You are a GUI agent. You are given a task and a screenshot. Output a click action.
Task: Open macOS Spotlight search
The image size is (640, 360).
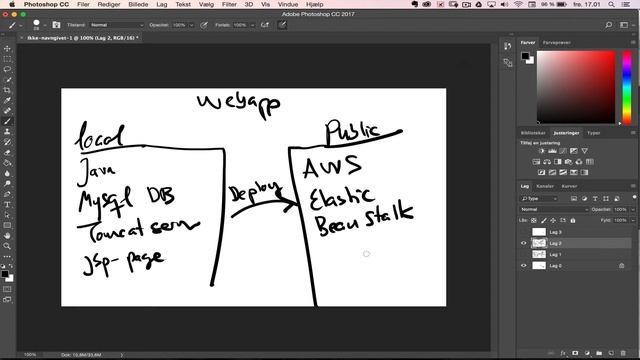[x=611, y=4]
